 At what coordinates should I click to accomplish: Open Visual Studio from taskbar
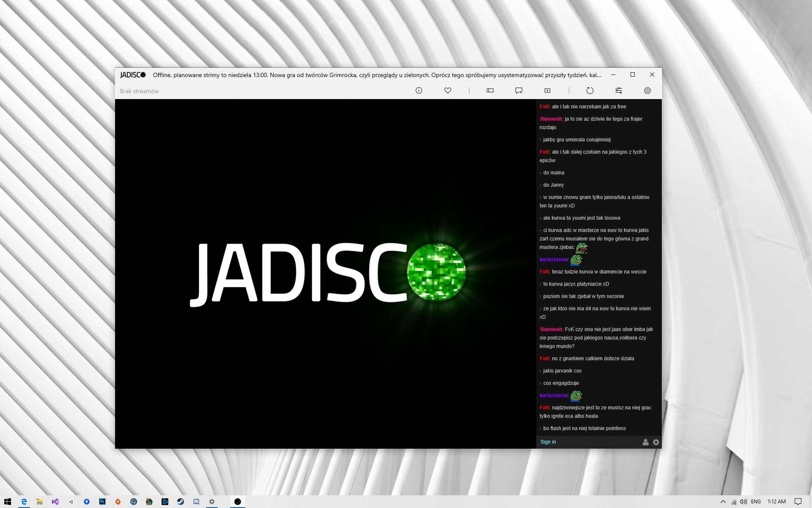55,502
